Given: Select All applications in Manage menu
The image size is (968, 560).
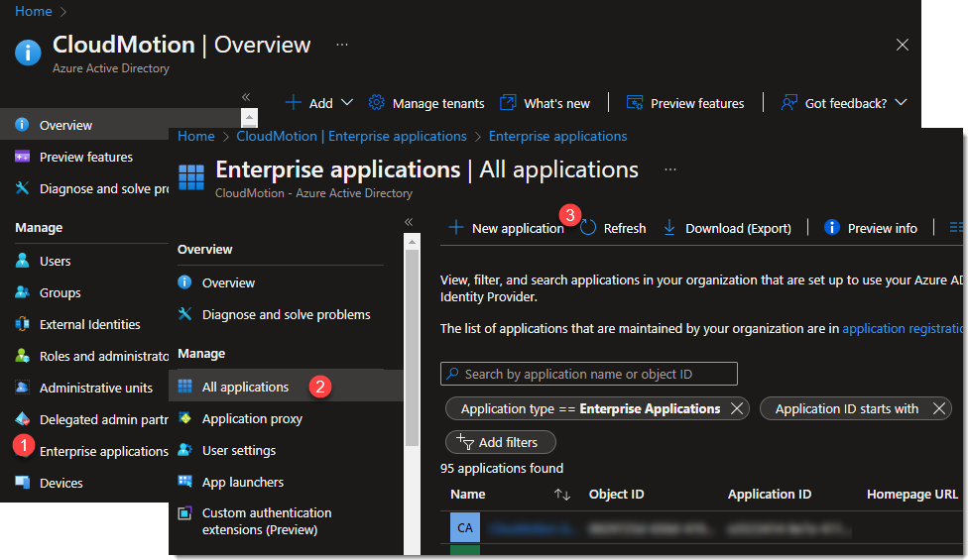Looking at the screenshot, I should 245,387.
